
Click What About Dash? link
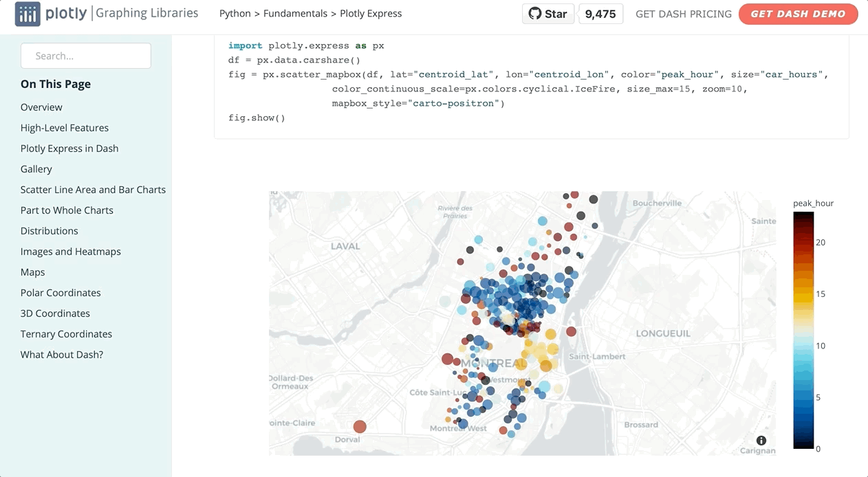(62, 355)
